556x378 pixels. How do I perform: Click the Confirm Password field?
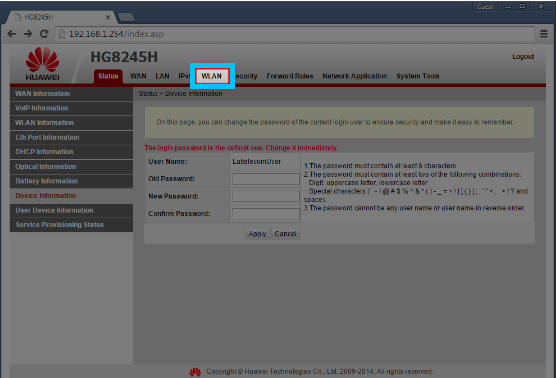[266, 214]
